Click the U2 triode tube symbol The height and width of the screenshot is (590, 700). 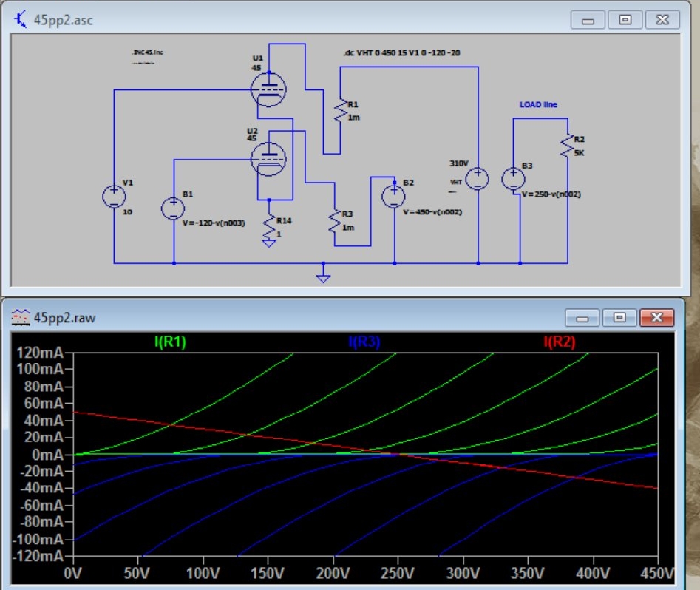click(268, 159)
